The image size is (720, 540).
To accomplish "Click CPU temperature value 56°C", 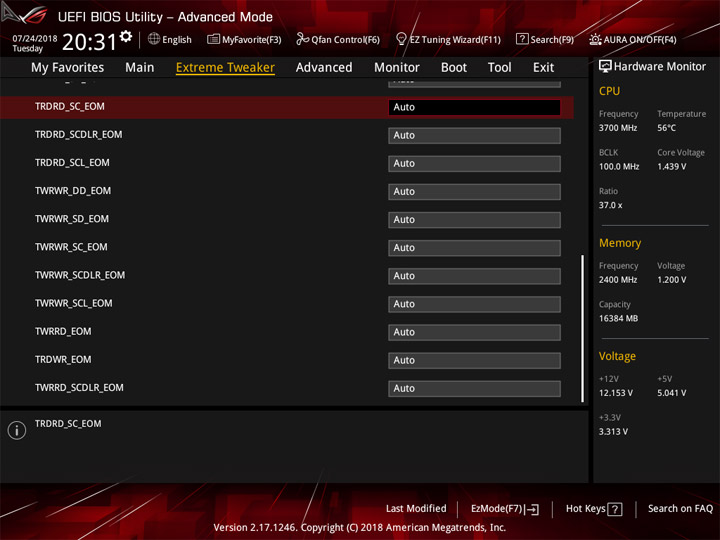I will 666,128.
